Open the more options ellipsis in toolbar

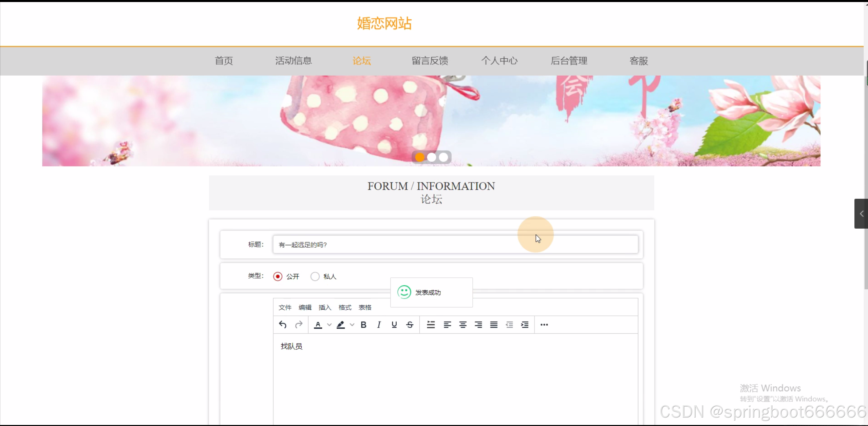544,325
